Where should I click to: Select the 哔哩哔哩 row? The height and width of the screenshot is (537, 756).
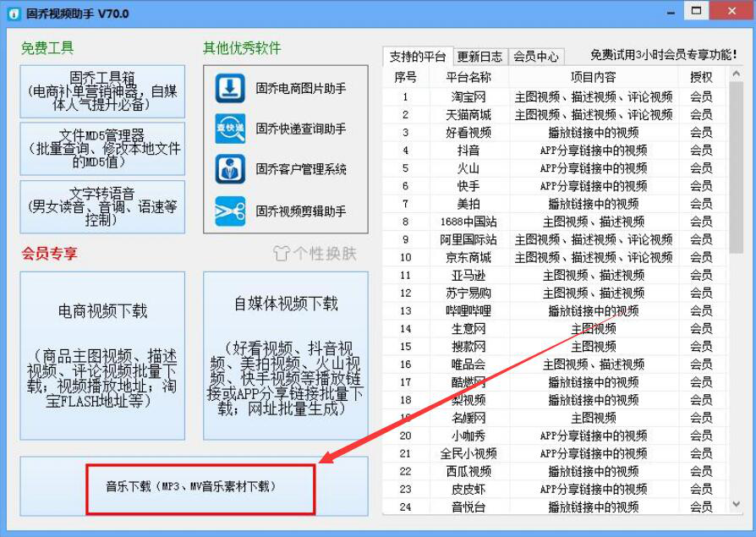(x=555, y=311)
